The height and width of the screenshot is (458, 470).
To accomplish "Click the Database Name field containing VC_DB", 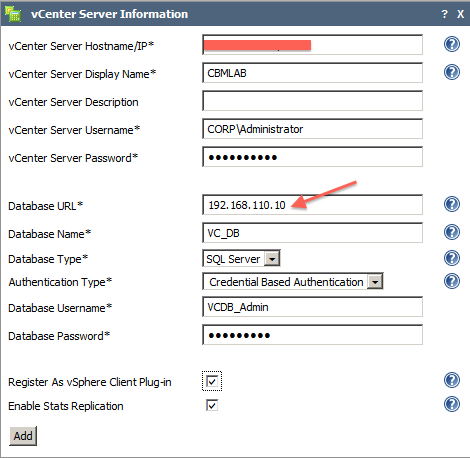I will [x=312, y=233].
